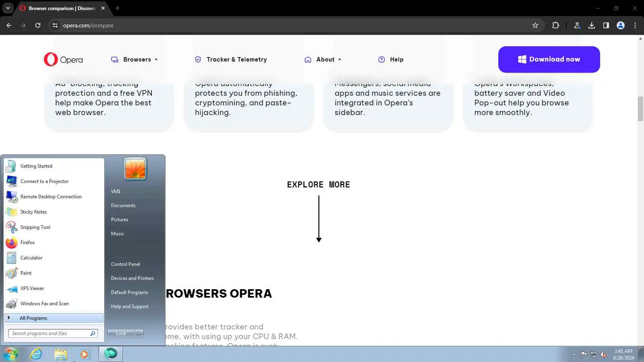Open the profile avatar menu
Screen dimensions: 644x362
point(621,25)
